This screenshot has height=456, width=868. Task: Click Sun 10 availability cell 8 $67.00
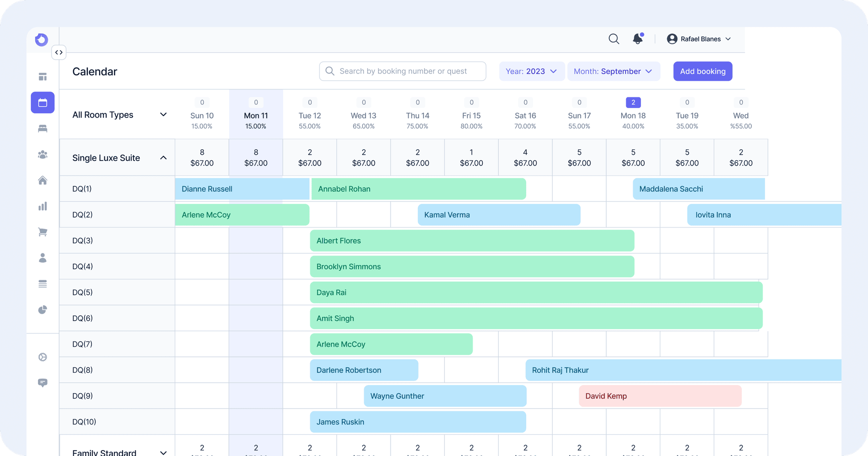click(202, 157)
